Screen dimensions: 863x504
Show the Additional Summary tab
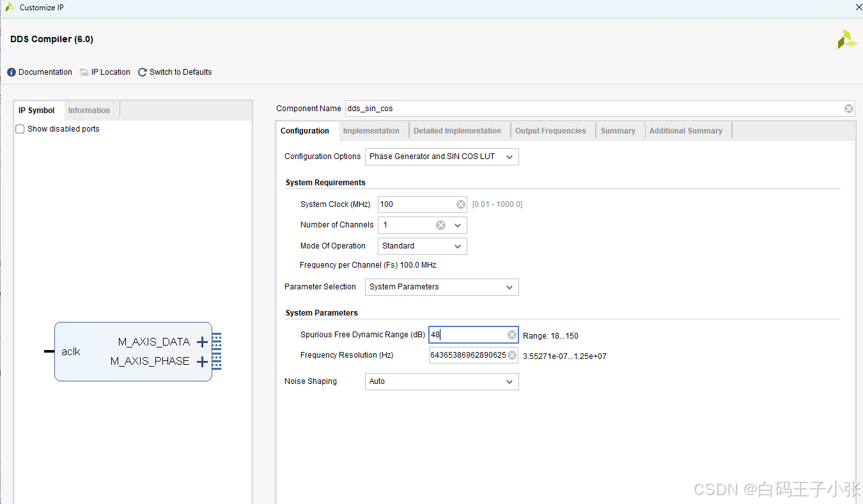(x=686, y=131)
